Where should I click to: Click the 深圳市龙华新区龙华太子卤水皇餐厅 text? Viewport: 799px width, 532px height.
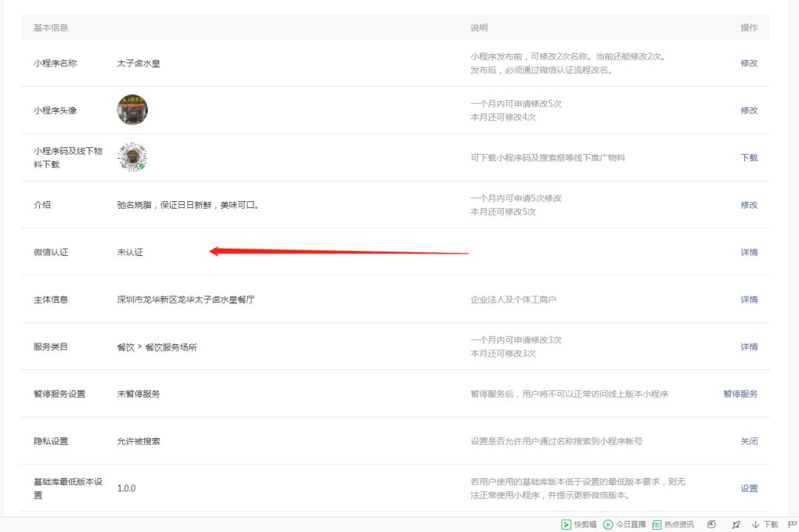point(186,300)
